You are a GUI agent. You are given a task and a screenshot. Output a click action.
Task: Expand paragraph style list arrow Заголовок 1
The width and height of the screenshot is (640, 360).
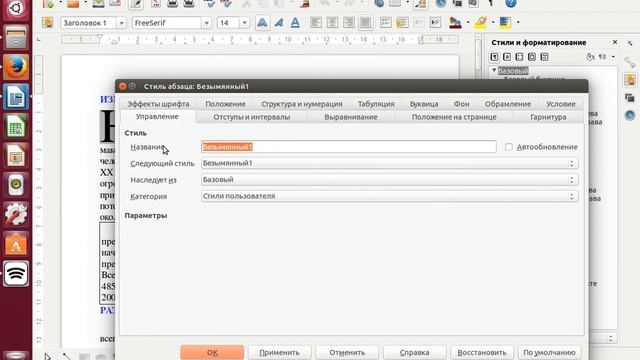[122, 23]
